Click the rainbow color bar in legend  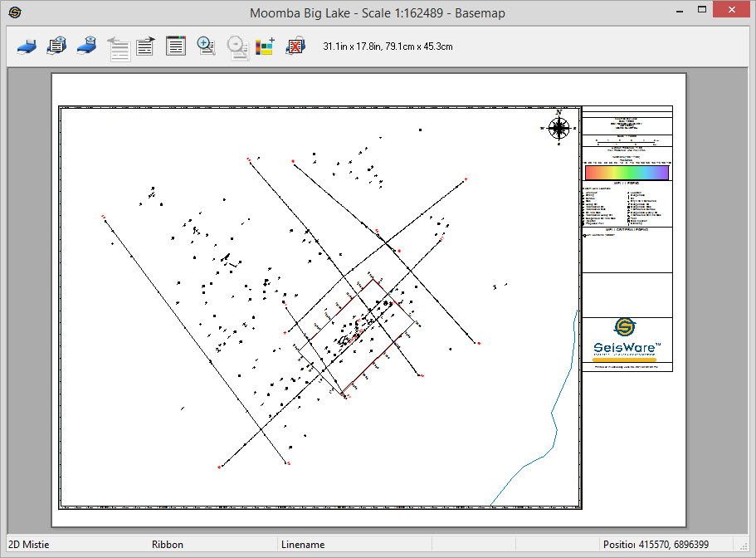(x=627, y=173)
